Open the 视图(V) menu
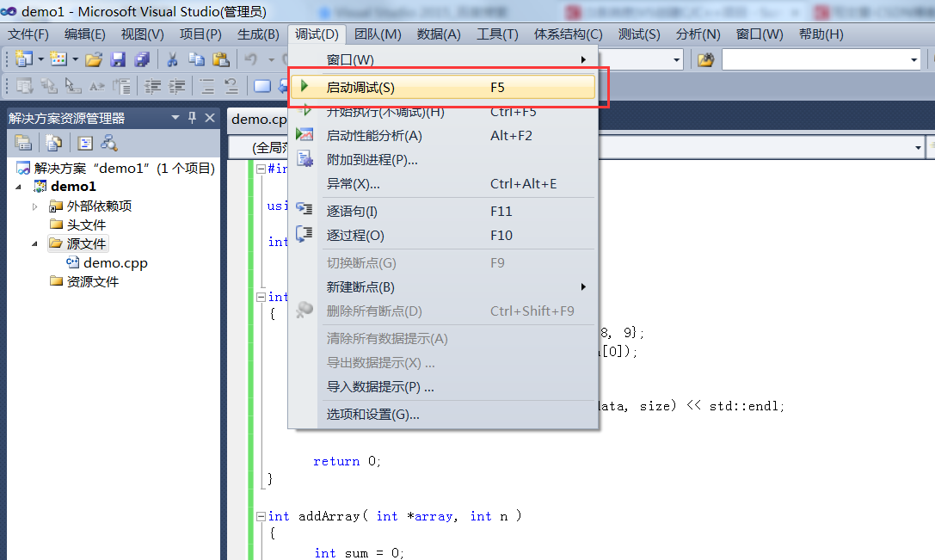The width and height of the screenshot is (935, 560). pos(142,34)
